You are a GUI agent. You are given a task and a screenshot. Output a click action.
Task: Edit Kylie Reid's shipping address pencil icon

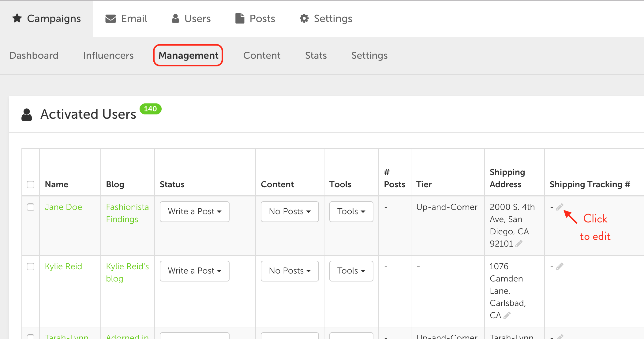(x=507, y=315)
